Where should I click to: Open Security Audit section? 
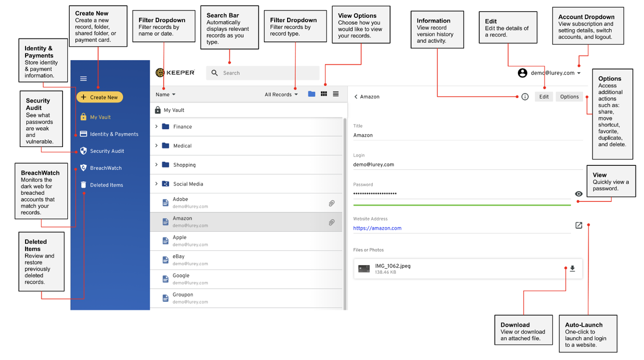coord(102,151)
